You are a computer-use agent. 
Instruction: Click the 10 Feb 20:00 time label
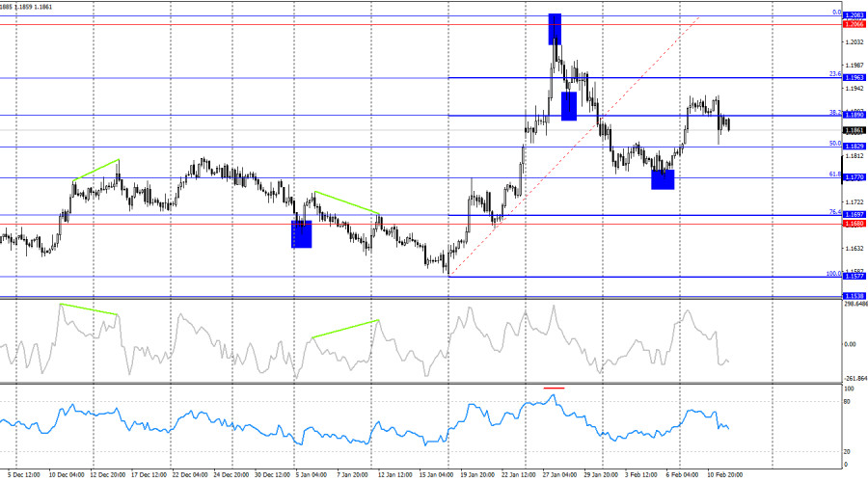[724, 475]
